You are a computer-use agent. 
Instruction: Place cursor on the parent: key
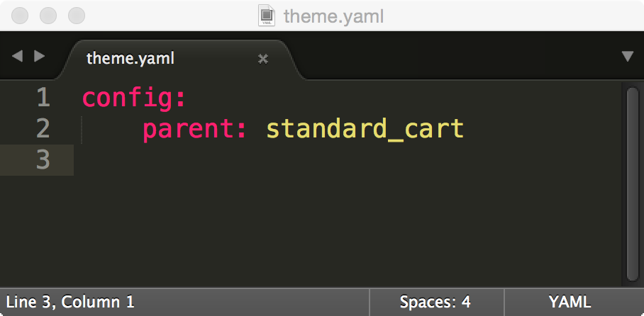click(194, 129)
